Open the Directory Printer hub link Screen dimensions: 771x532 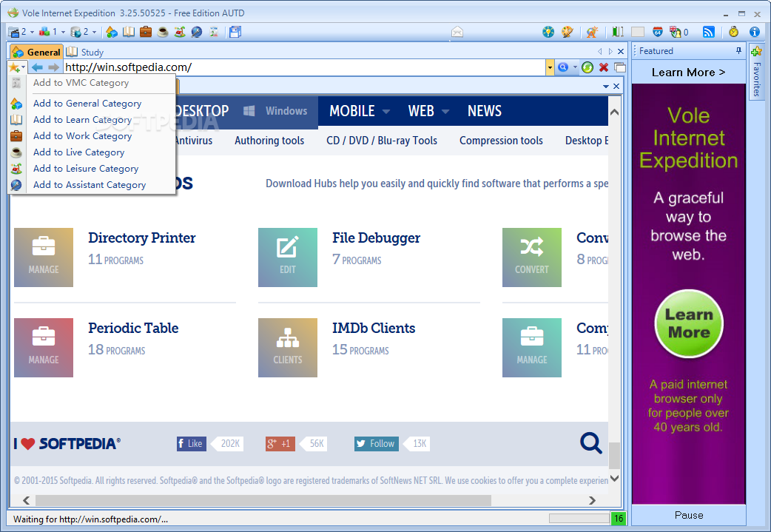tap(141, 238)
